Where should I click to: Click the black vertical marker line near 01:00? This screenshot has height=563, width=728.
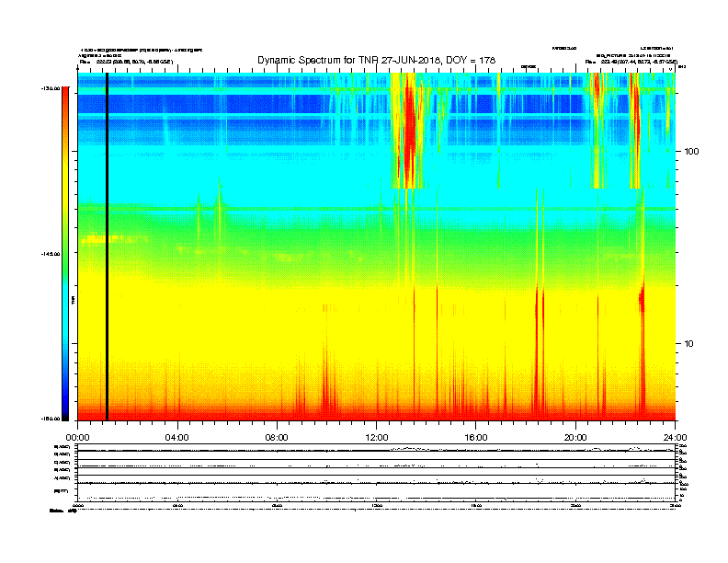pos(107,247)
